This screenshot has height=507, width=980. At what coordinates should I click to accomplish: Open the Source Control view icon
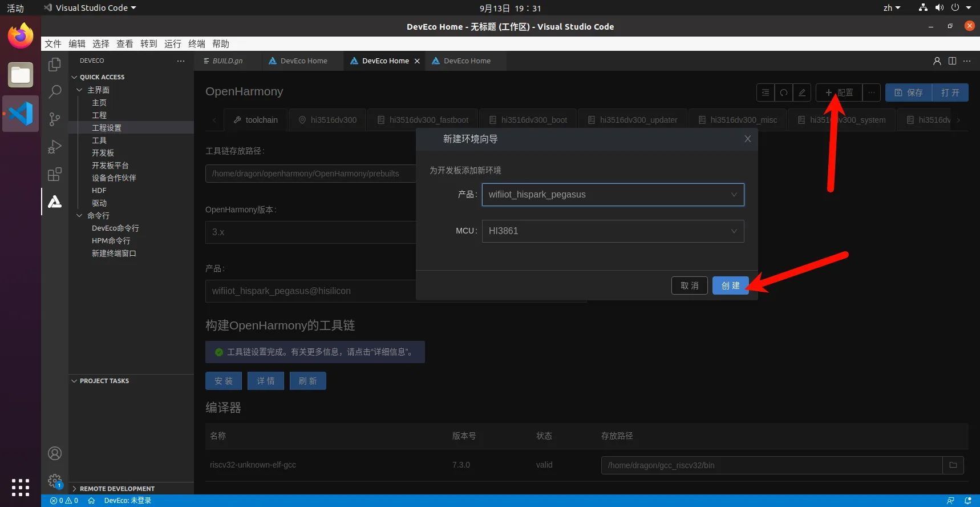(x=55, y=119)
